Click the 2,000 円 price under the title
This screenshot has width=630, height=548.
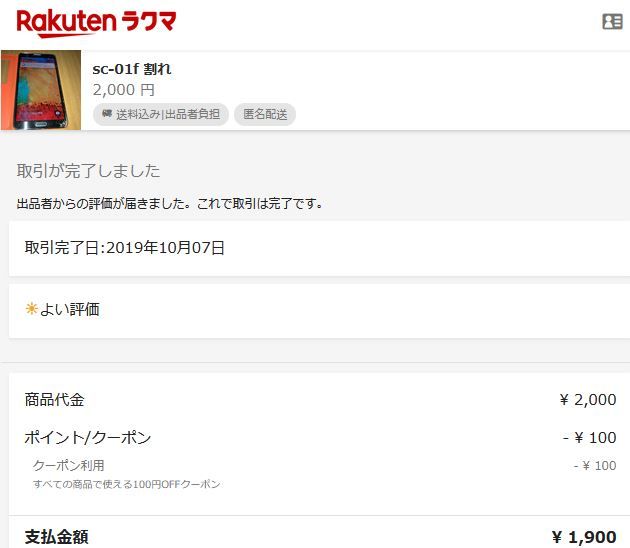click(x=124, y=90)
